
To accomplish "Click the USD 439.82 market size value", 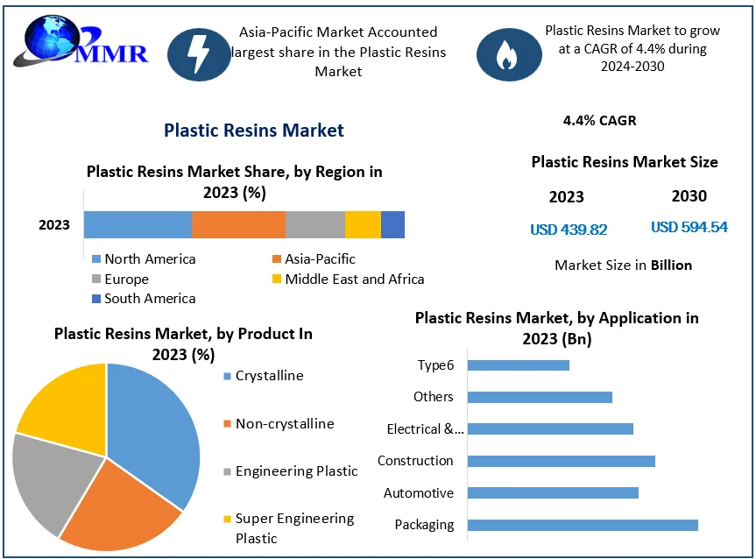I will [x=569, y=230].
